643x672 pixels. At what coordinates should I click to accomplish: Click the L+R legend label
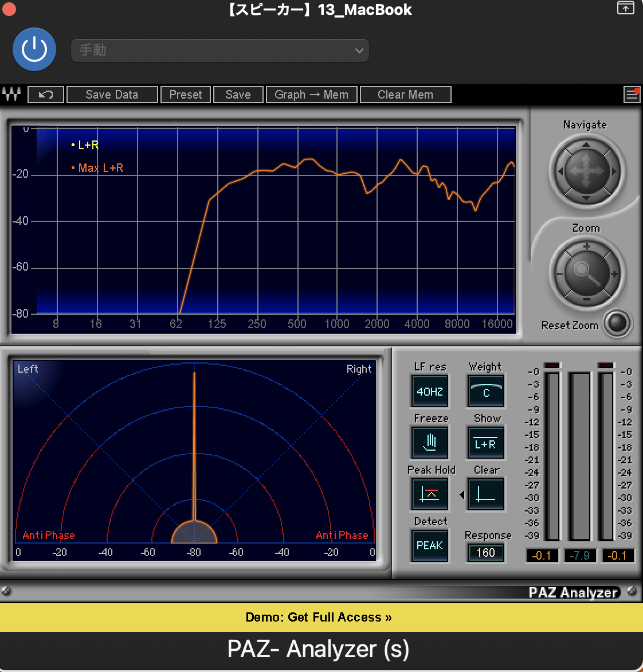88,145
